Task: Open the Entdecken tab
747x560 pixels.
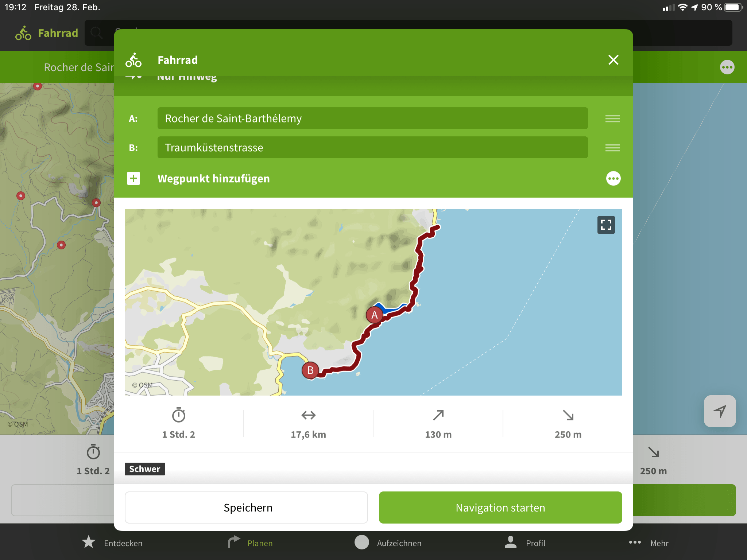Action: [112, 543]
